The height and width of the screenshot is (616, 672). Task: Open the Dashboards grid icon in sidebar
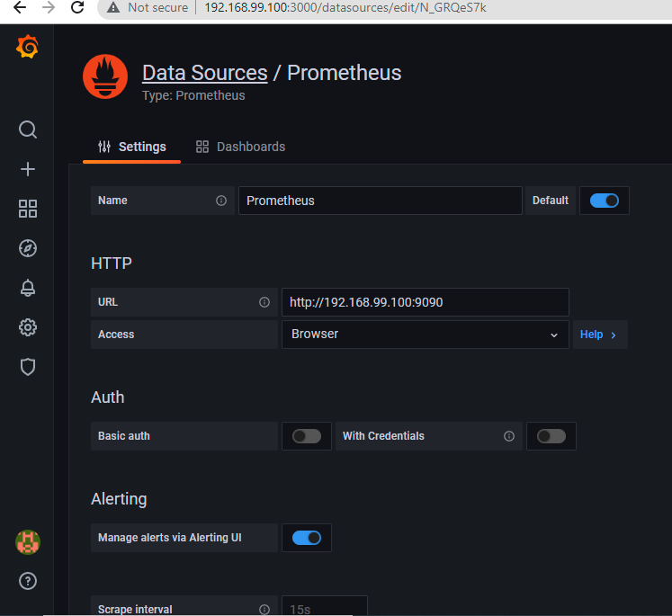28,209
